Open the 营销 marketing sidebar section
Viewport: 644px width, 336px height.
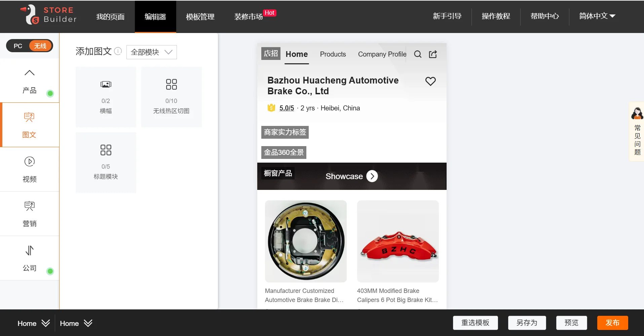(30, 214)
